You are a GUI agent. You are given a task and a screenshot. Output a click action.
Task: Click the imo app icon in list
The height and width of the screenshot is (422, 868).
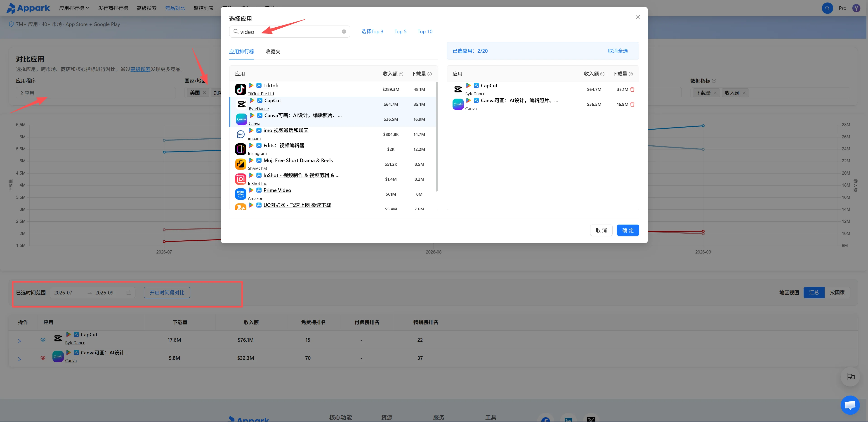[x=241, y=134]
